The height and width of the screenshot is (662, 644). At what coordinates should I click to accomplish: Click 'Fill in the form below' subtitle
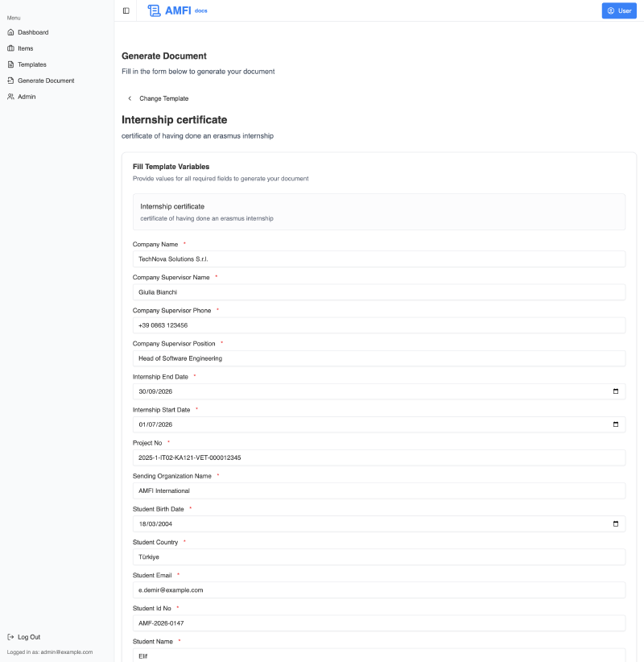[198, 72]
